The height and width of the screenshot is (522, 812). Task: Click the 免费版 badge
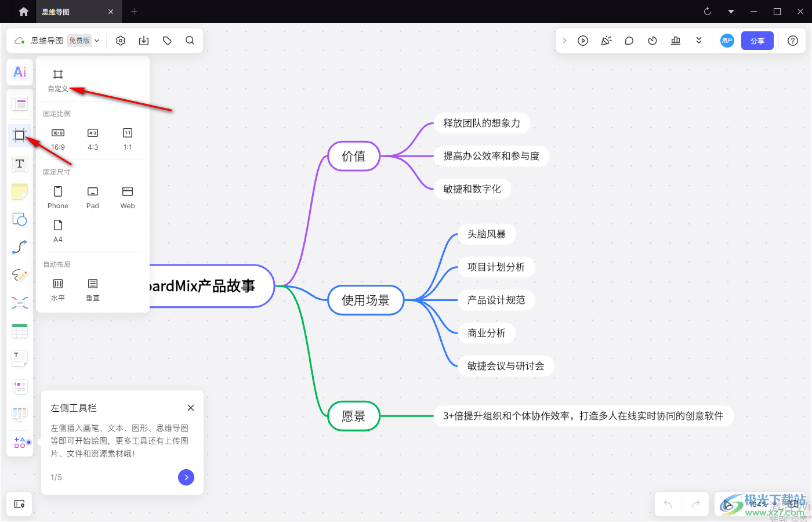(79, 41)
